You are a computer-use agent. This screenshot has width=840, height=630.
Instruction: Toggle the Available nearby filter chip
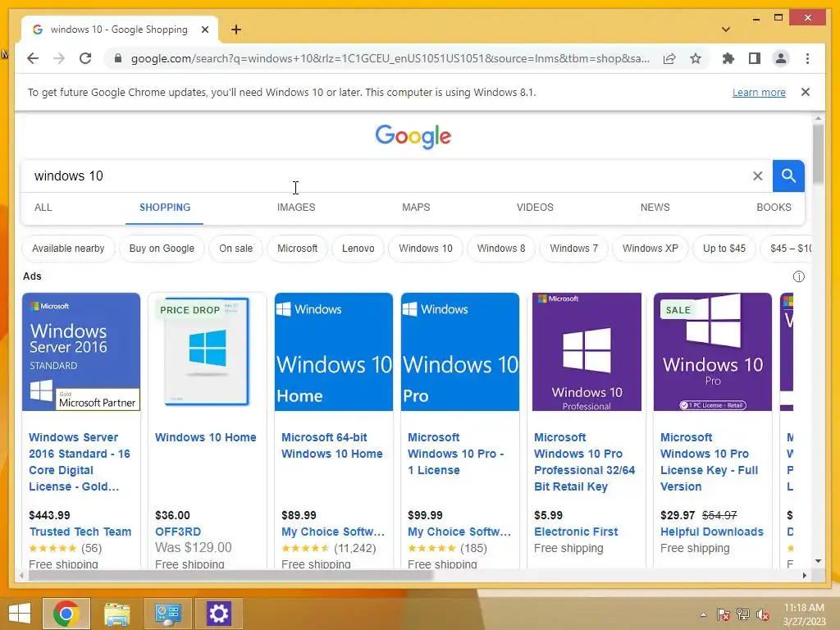(x=68, y=249)
